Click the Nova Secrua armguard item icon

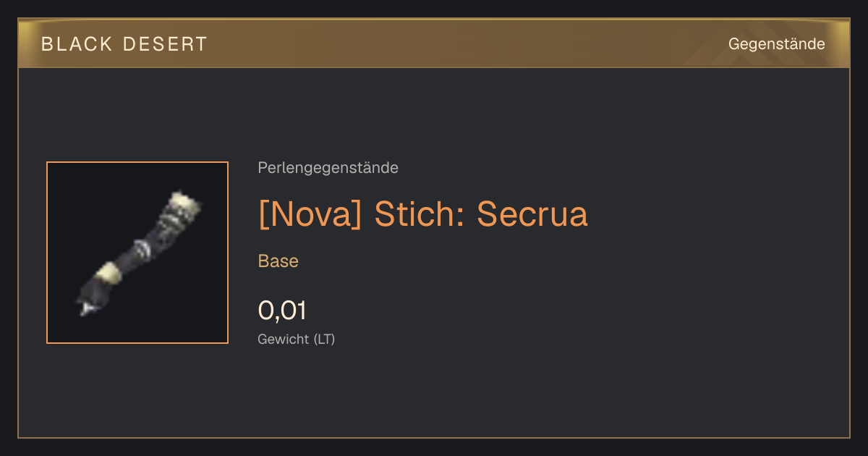pos(137,253)
